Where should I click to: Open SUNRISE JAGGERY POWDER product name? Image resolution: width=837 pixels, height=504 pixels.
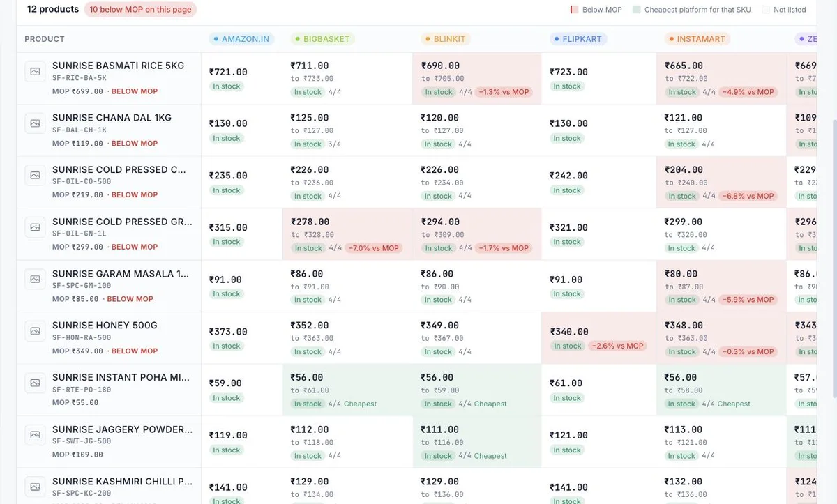(122, 429)
